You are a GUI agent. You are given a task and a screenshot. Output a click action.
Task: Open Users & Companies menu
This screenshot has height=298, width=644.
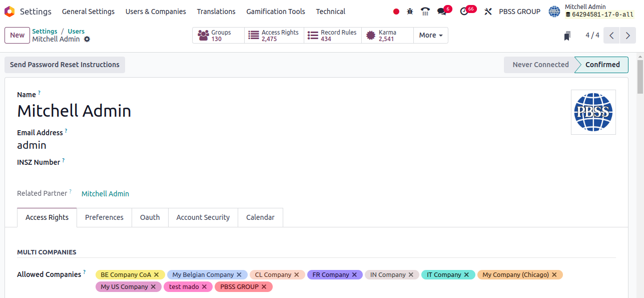[x=156, y=12]
